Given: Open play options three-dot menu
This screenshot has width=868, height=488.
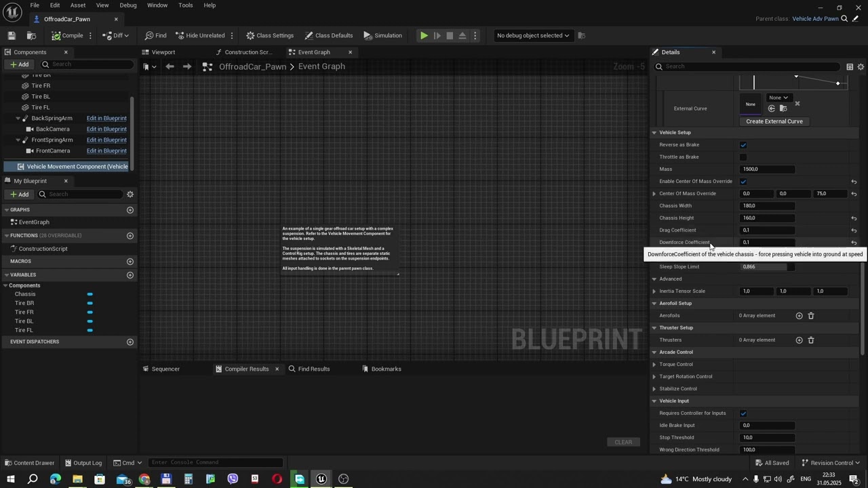Looking at the screenshot, I should point(475,35).
